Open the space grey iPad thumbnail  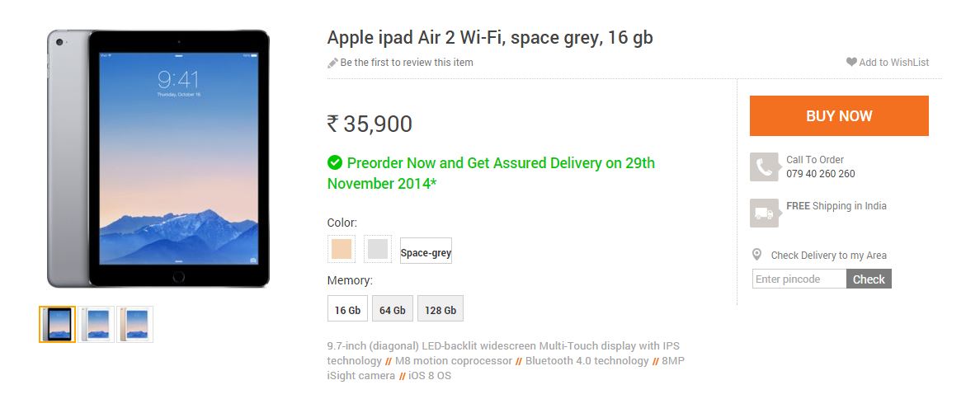58,324
